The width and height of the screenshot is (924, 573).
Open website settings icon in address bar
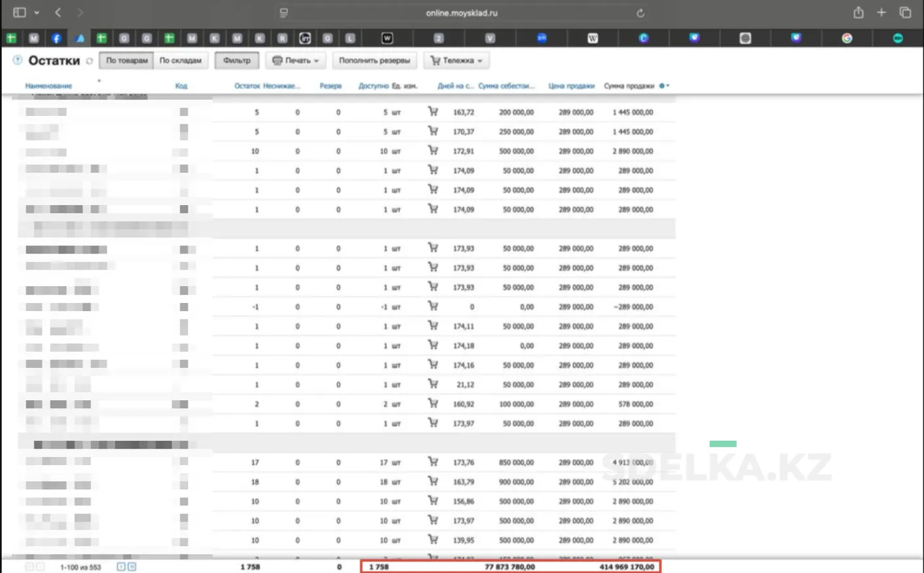(x=284, y=13)
